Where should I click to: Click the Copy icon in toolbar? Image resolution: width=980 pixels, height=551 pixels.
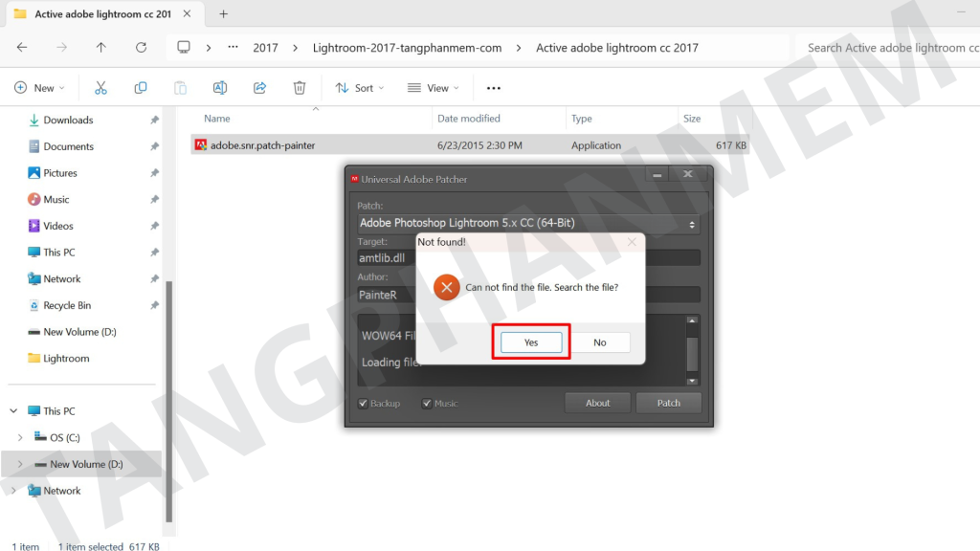point(141,88)
